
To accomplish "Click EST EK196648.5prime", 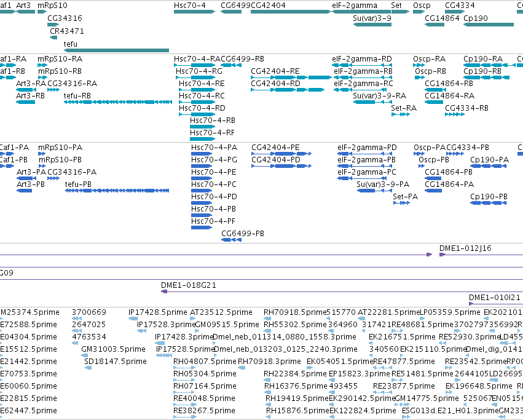I will pyautogui.click(x=449, y=392).
